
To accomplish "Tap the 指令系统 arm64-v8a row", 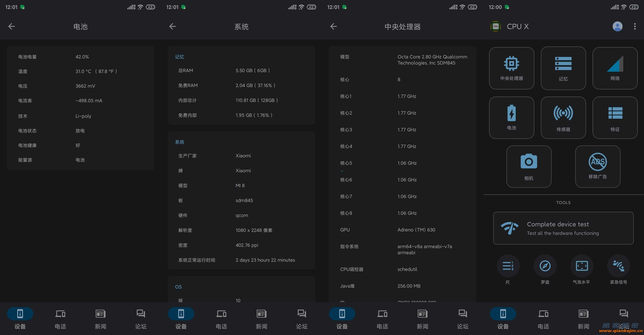I will point(402,249).
